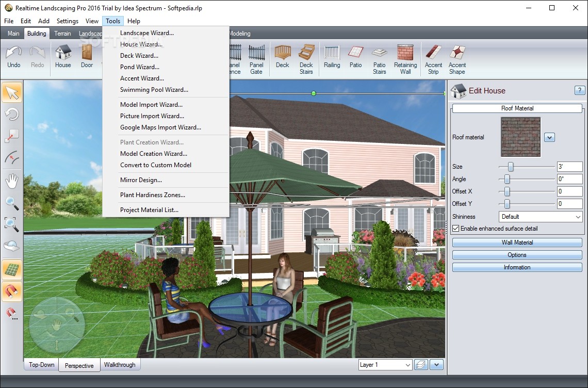
Task: Select the Retaining Wall tool
Action: 405,60
